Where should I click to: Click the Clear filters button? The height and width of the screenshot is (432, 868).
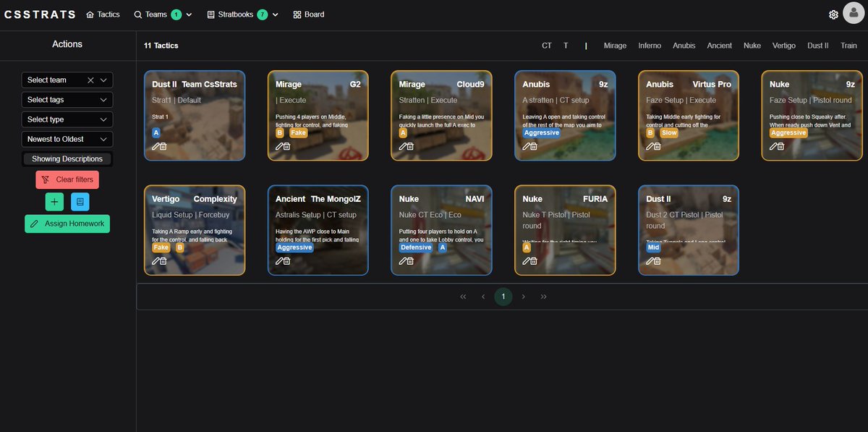pos(67,179)
